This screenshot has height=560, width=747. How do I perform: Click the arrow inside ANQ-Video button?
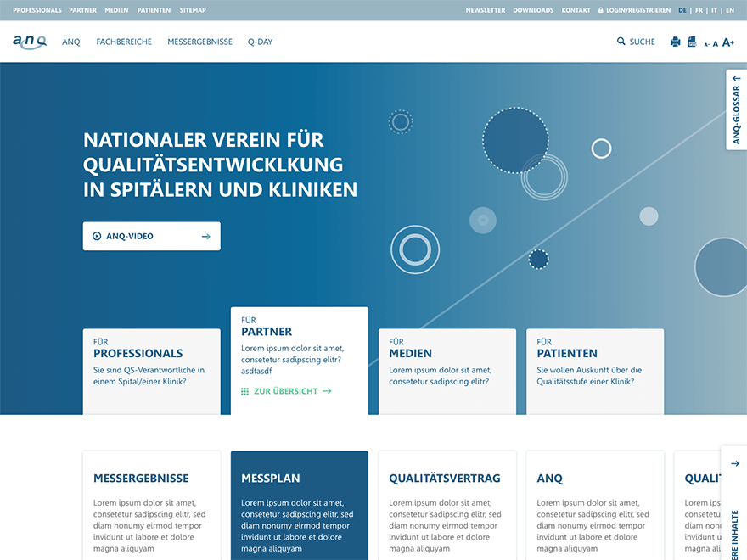tap(205, 236)
